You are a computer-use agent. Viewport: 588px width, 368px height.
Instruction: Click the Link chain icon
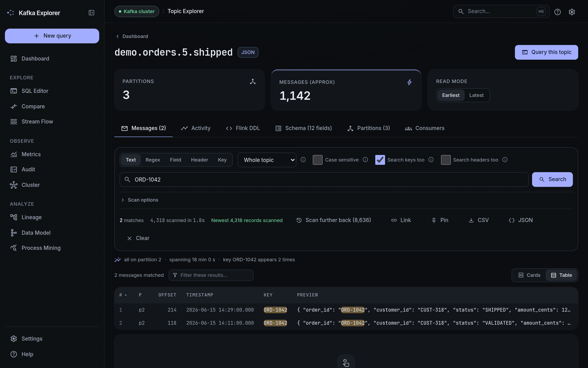click(x=394, y=220)
